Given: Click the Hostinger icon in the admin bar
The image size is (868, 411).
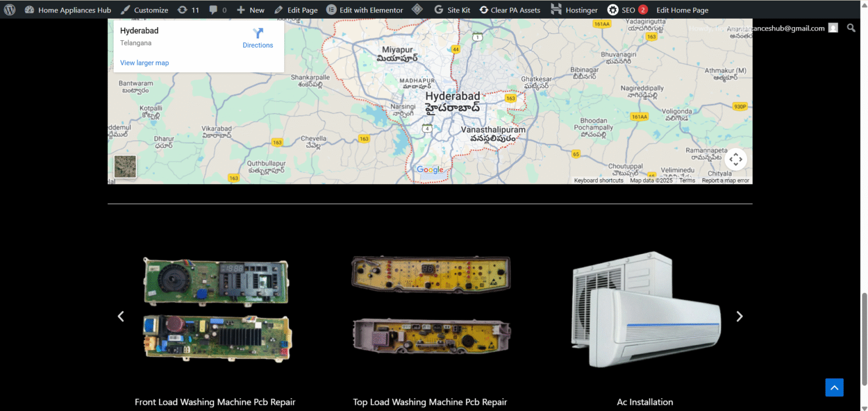Looking at the screenshot, I should 556,10.
